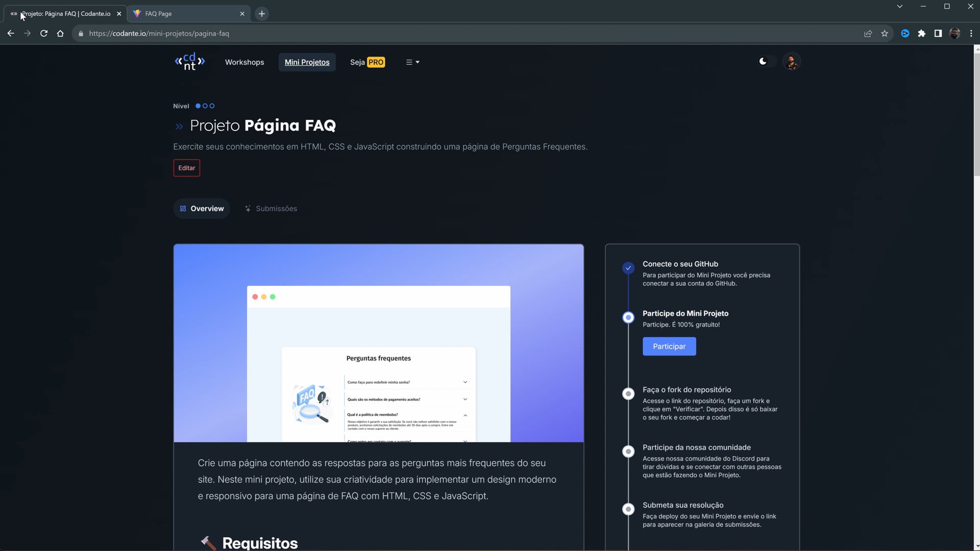
Task: Click the Submeta sua resolução step marker
Action: [x=628, y=509]
